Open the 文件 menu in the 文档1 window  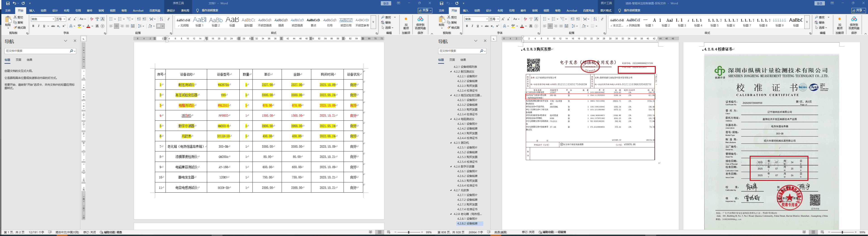[8, 10]
